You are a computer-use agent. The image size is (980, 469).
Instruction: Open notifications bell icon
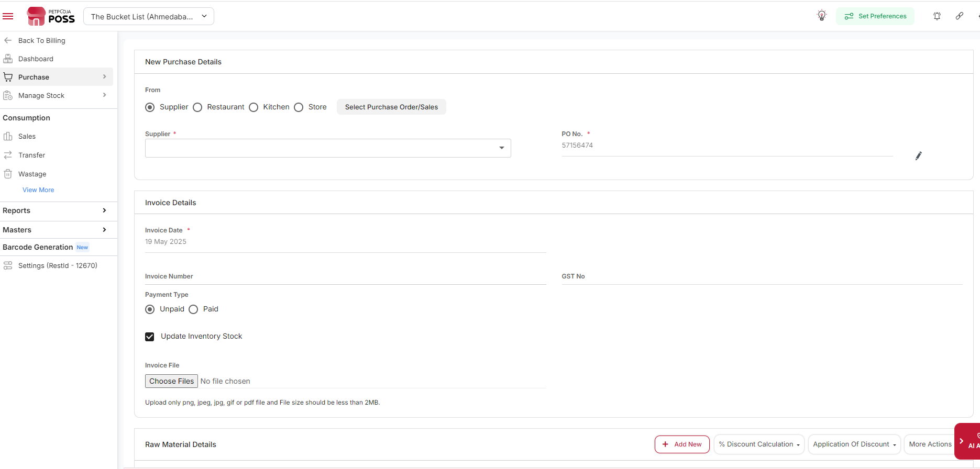[x=937, y=16]
